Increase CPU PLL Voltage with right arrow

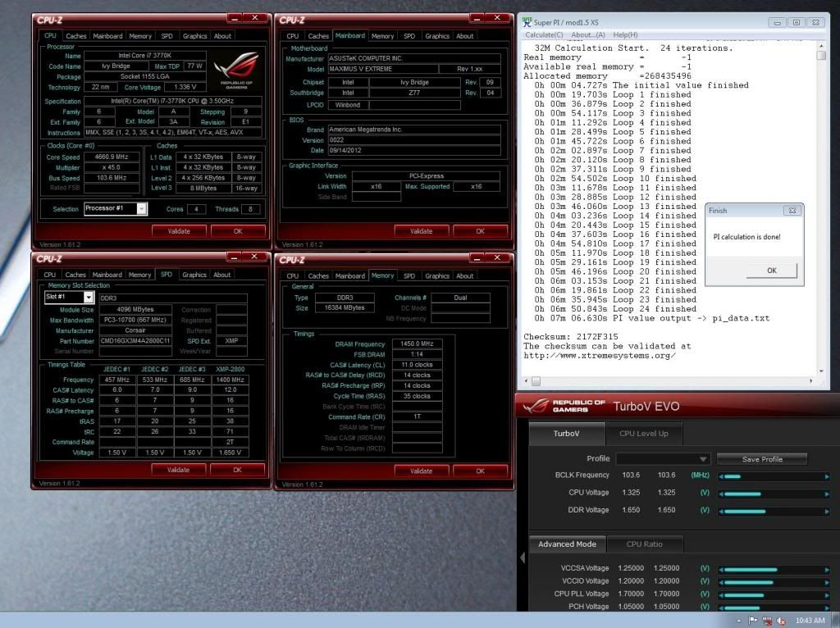tap(827, 595)
